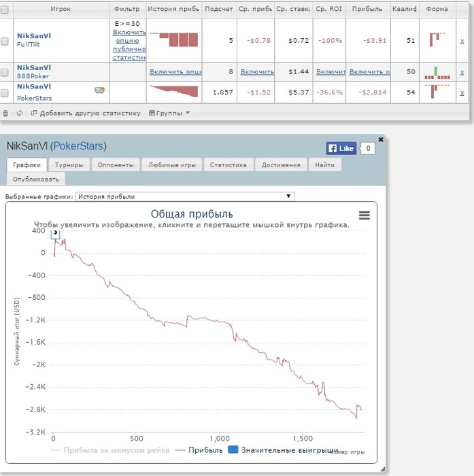The width and height of the screenshot is (474, 476).
Task: Switch to the Любимые игры tab
Action: point(172,165)
